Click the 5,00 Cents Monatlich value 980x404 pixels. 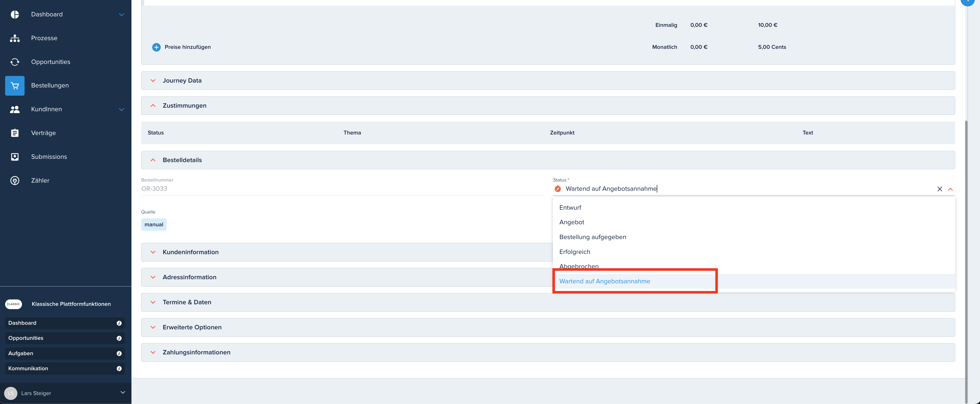pyautogui.click(x=772, y=47)
